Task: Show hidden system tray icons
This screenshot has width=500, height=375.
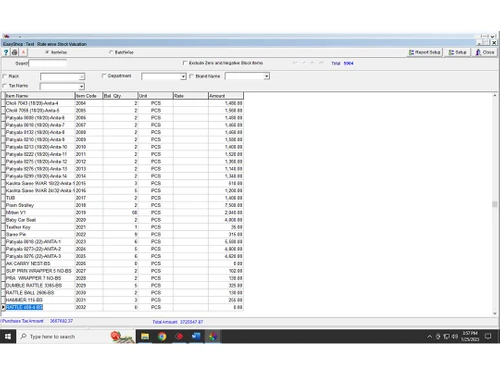Action: pyautogui.click(x=429, y=337)
